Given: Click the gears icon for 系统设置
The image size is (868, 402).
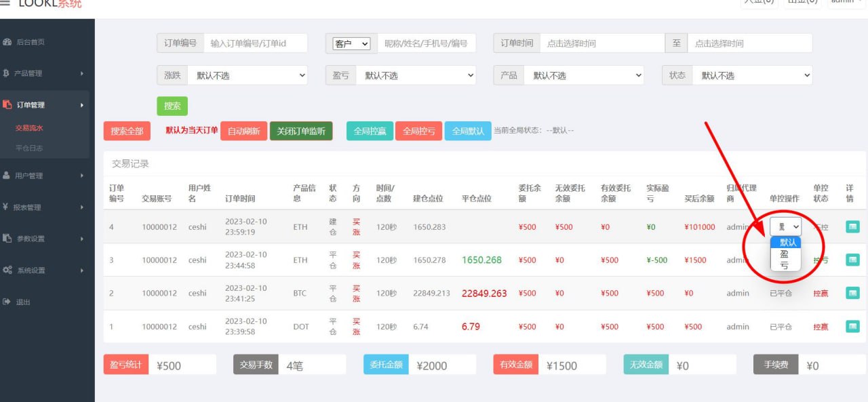Looking at the screenshot, I should click(7, 270).
